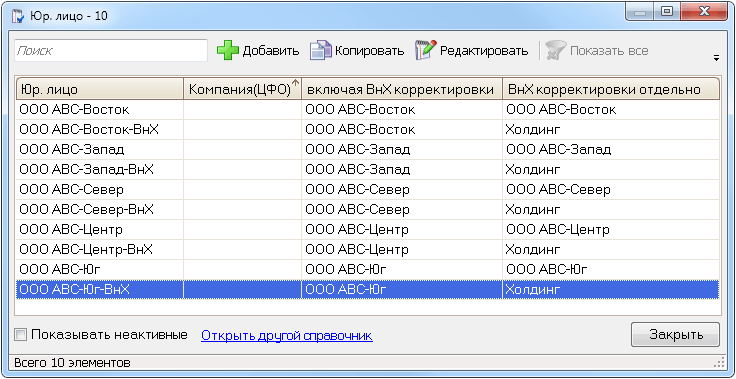
Task: Click empty Компания cell in ООО АВС-Север row
Action: [x=242, y=190]
